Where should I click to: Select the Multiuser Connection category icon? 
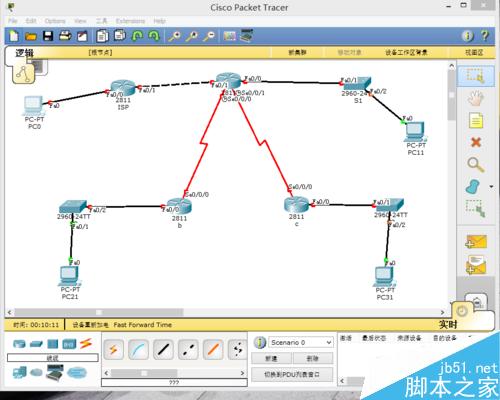point(77,372)
